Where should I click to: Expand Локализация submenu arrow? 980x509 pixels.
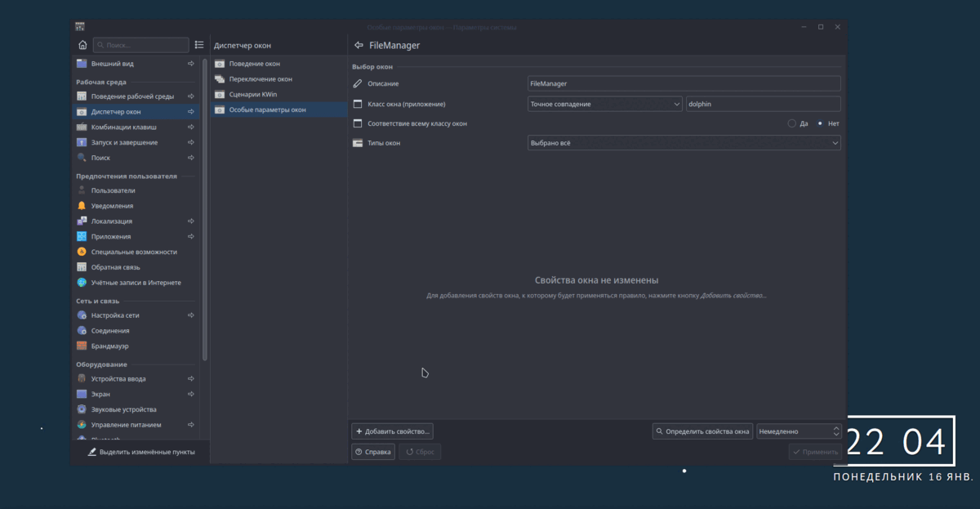pyautogui.click(x=191, y=221)
